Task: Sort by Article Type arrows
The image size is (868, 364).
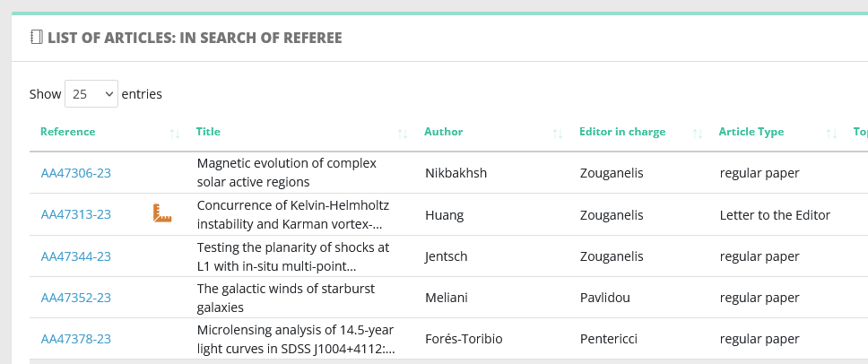Action: (x=831, y=134)
